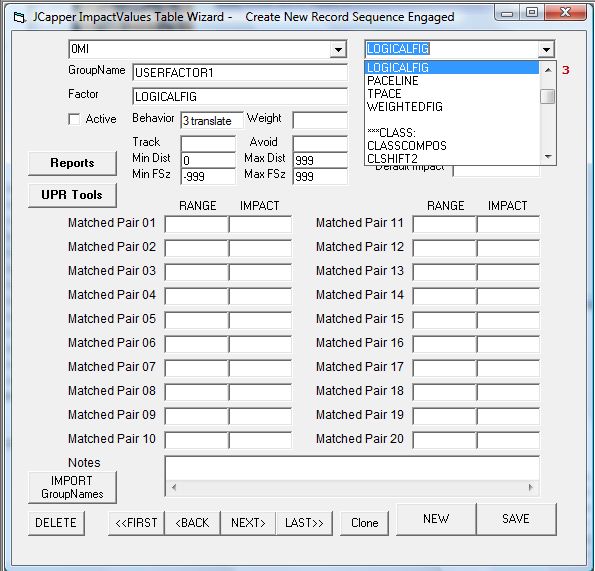595x571 pixels.
Task: Open the Reports button
Action: pyautogui.click(x=72, y=163)
